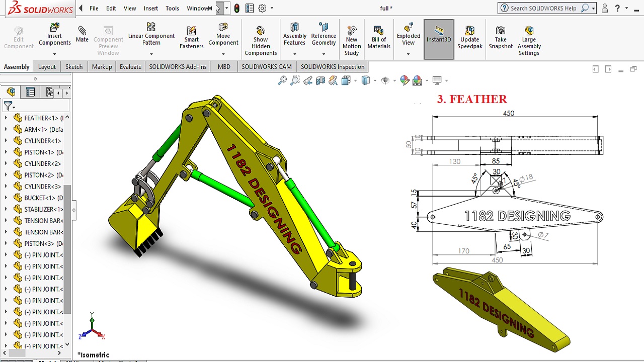644x362 pixels.
Task: Open File Properties list icon
Action: (250, 8)
